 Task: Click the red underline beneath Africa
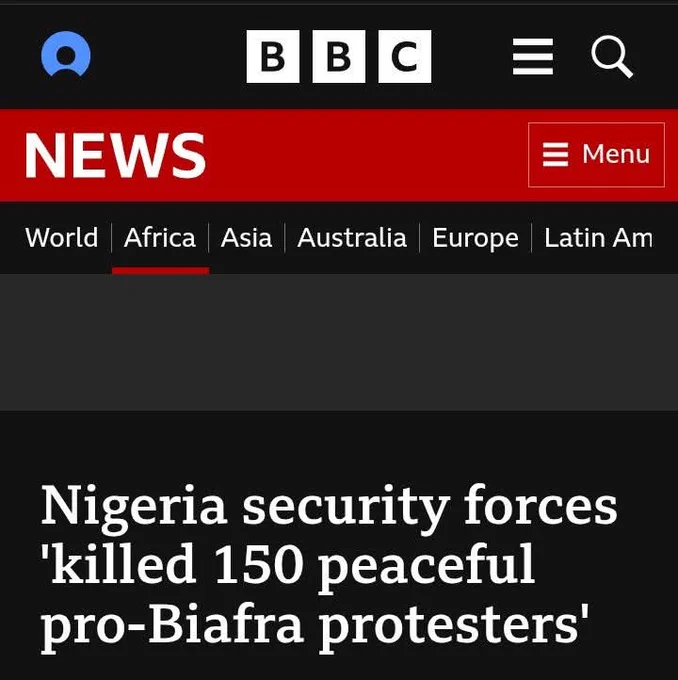click(160, 271)
